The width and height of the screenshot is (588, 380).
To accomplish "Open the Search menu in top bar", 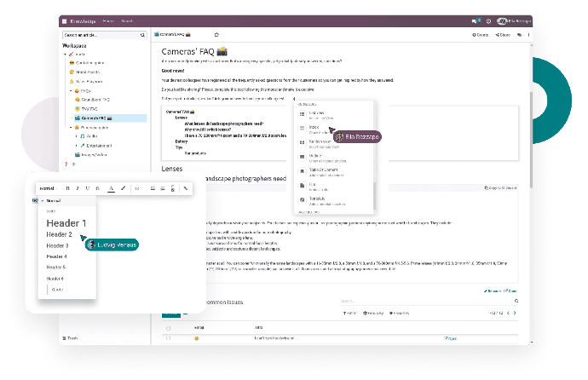I will coord(127,21).
